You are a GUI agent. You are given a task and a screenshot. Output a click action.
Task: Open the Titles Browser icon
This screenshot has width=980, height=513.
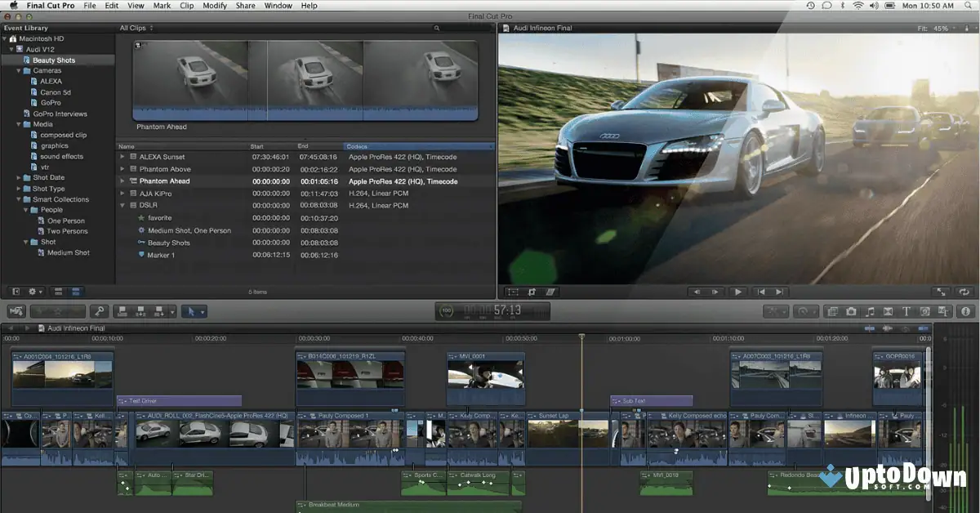[x=906, y=311]
